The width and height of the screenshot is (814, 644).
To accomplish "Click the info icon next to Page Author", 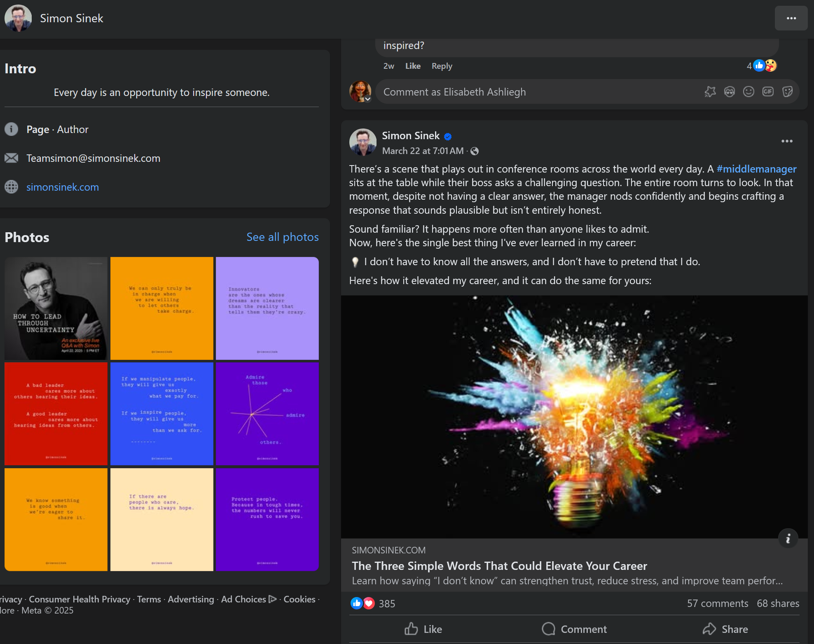I will (11, 129).
